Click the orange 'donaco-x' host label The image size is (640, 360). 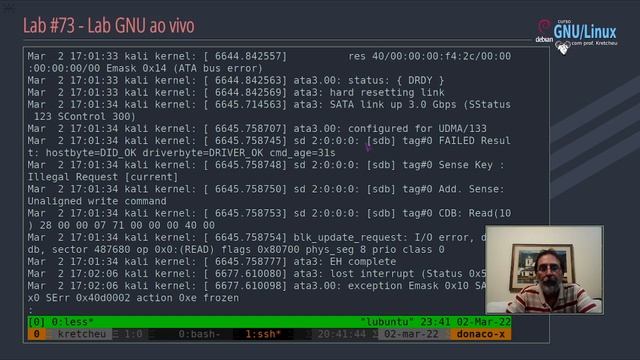[x=480, y=334]
